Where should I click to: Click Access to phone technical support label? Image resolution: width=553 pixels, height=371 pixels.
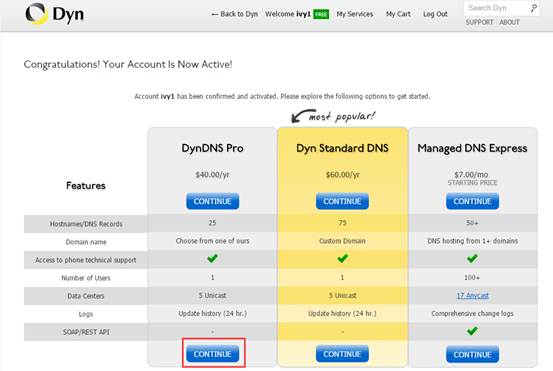pos(86,260)
